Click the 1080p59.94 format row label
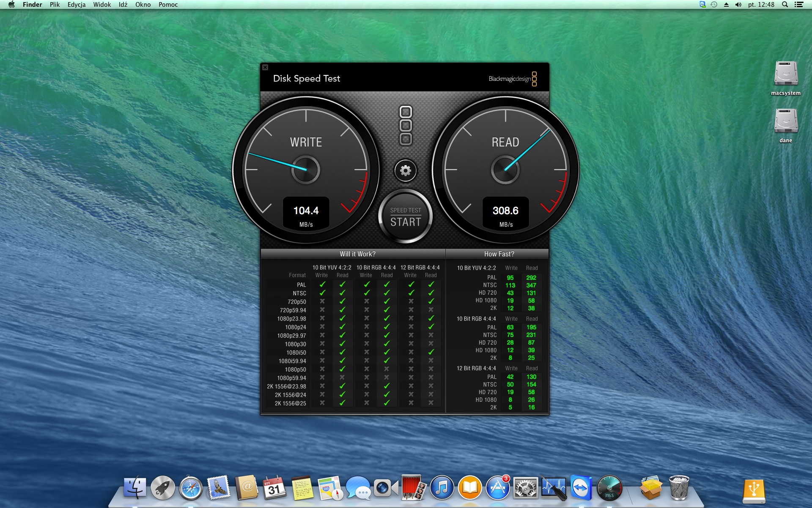Image resolution: width=812 pixels, height=508 pixels. coord(291,378)
